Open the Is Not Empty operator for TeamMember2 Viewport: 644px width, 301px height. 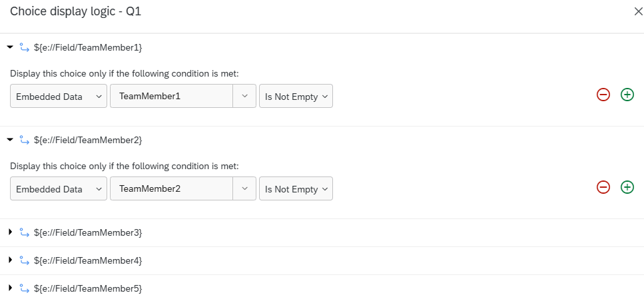pos(296,188)
